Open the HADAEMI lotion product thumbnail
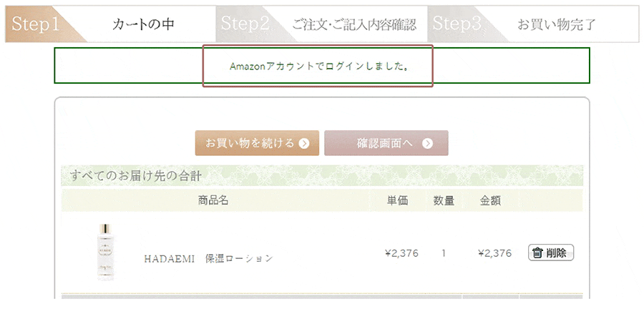 [107, 252]
